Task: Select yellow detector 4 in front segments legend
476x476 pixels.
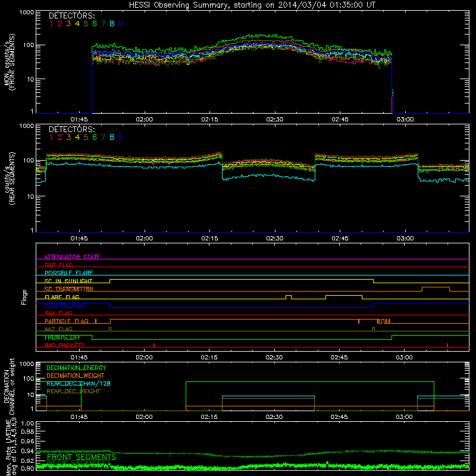Action: click(77, 24)
